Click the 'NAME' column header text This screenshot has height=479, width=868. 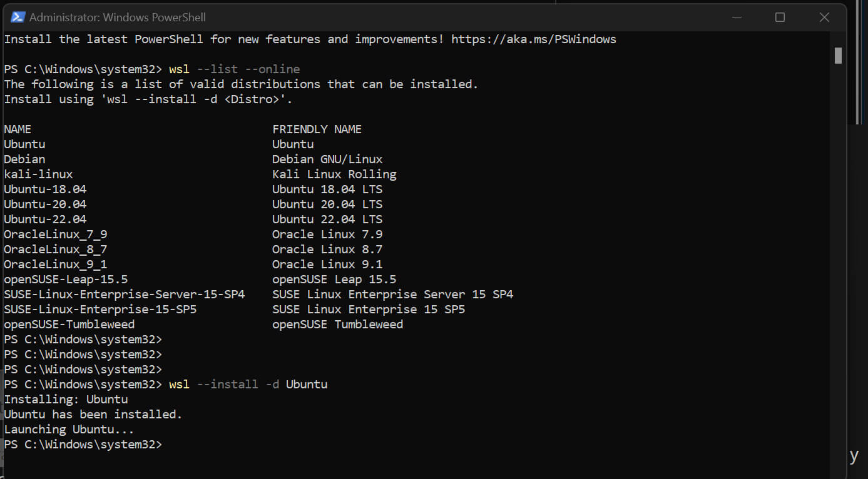click(18, 129)
